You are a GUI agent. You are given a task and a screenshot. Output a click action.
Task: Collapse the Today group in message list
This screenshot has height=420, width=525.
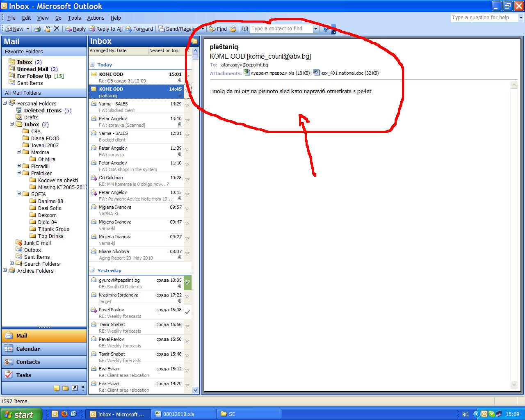(93, 65)
